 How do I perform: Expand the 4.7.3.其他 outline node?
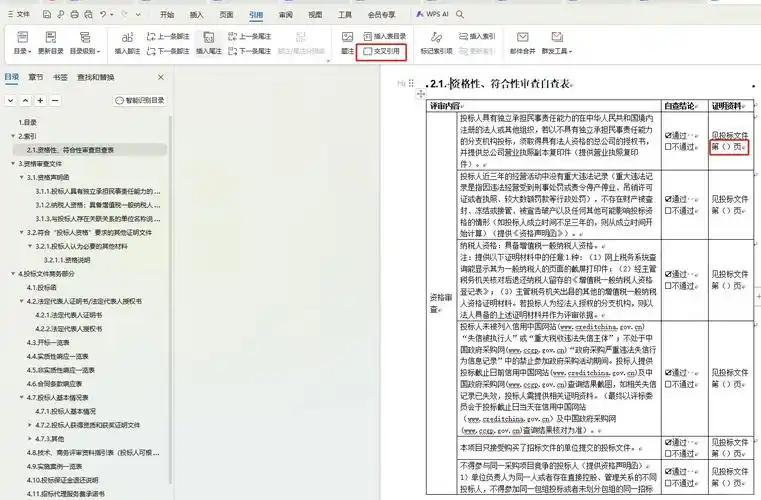pos(30,439)
